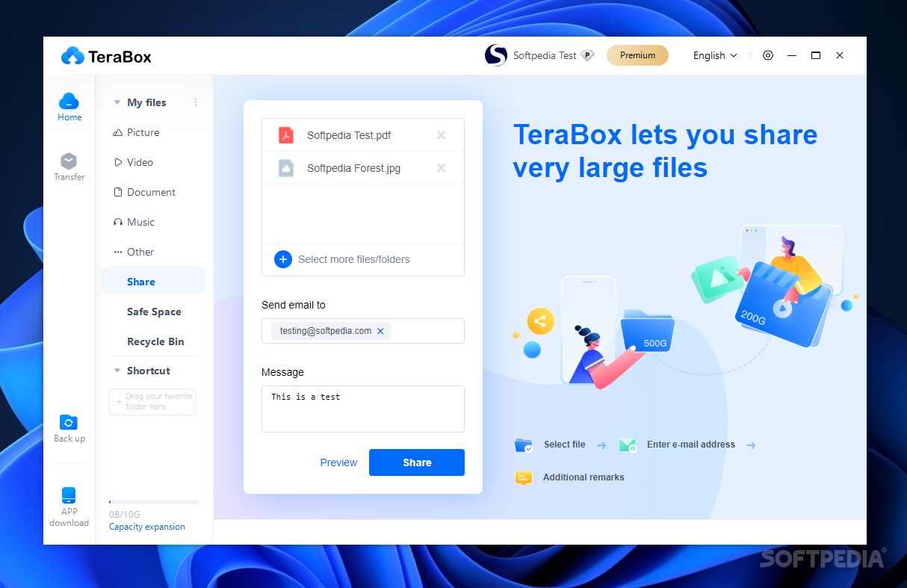Screen dimensions: 907x588
Task: Open My files three-dot menu
Action: (x=196, y=102)
